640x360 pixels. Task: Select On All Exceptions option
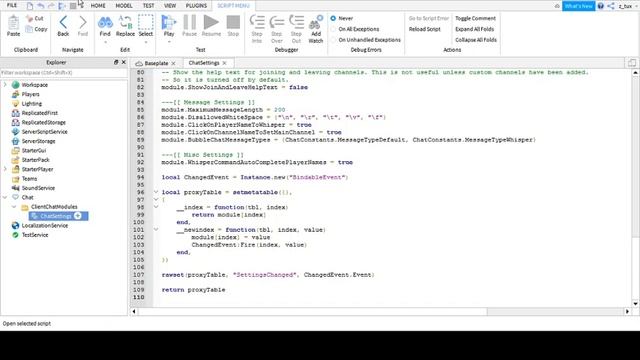[x=333, y=29]
